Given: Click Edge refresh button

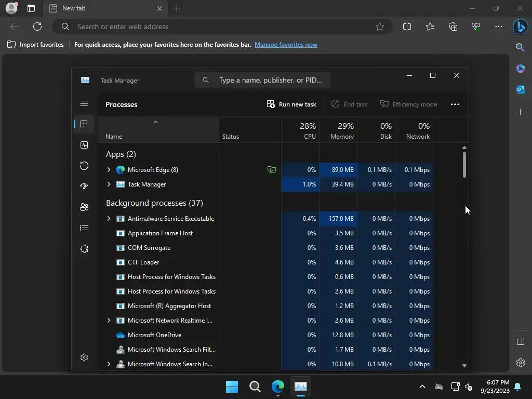Looking at the screenshot, I should coord(37,26).
